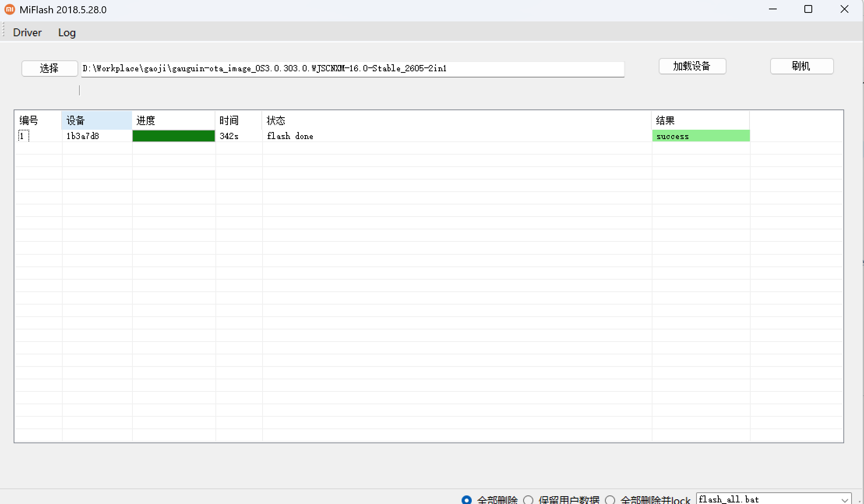Click the 加载设备 button
Viewport: 864px width, 504px height.
tap(692, 66)
